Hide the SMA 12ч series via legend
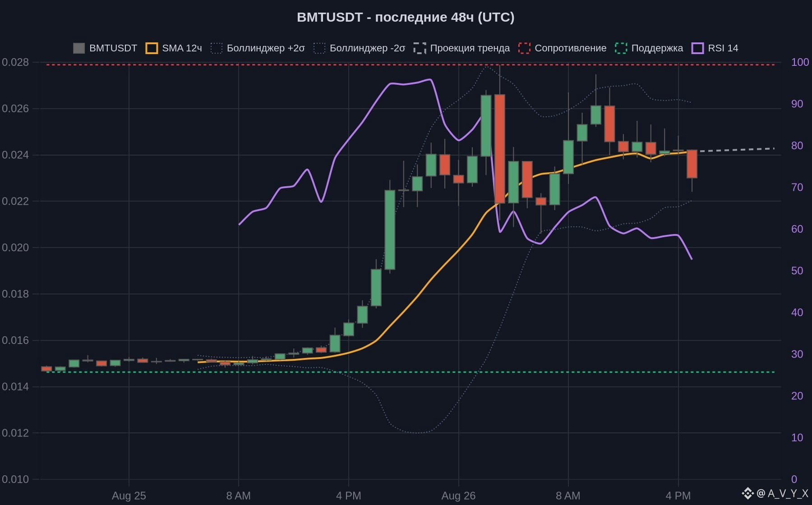Screen dimensions: 812x505 [174, 48]
